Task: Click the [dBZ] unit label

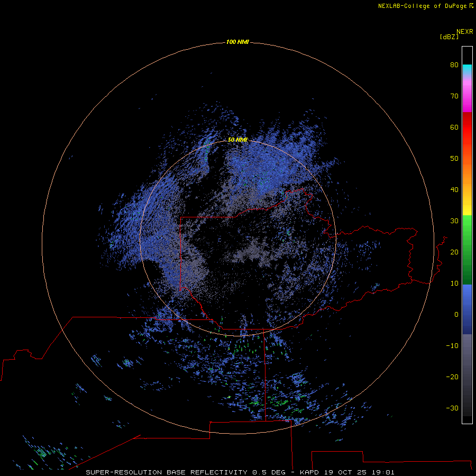Action: pyautogui.click(x=449, y=36)
